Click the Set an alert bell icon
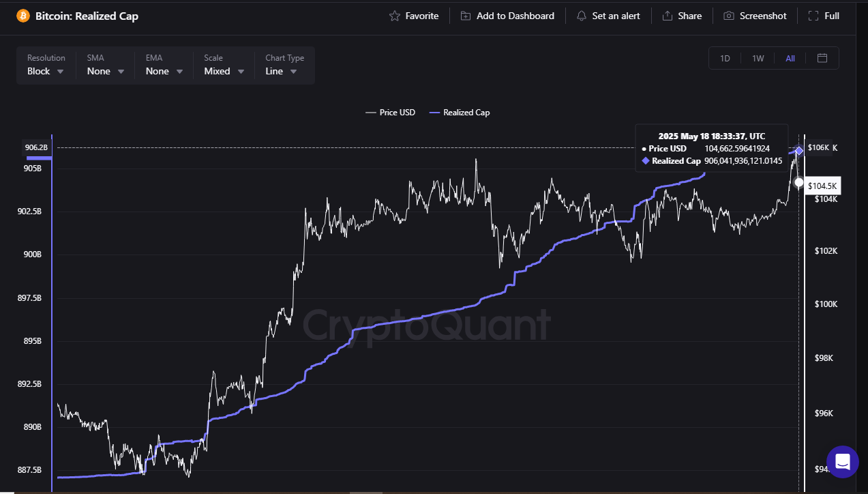The height and width of the screenshot is (494, 868). [582, 15]
